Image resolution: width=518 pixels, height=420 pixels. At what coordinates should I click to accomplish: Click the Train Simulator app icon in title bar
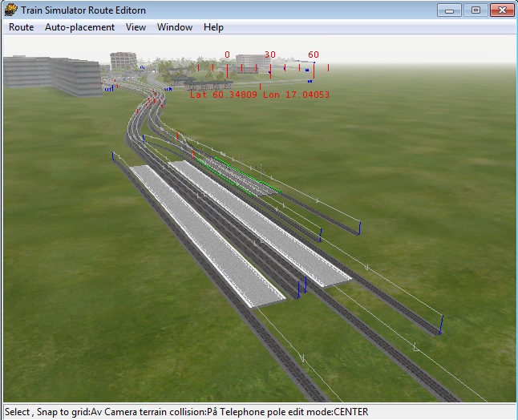[10, 10]
